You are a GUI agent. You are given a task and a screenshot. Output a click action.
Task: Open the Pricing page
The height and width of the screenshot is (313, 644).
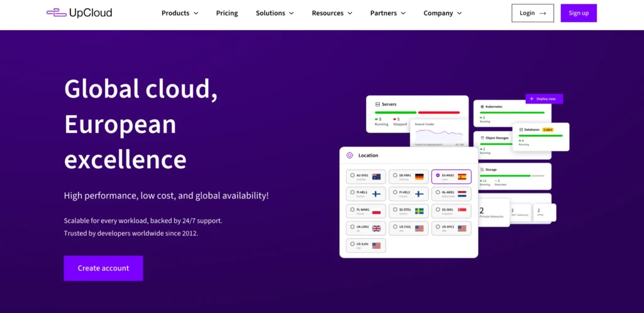click(227, 13)
